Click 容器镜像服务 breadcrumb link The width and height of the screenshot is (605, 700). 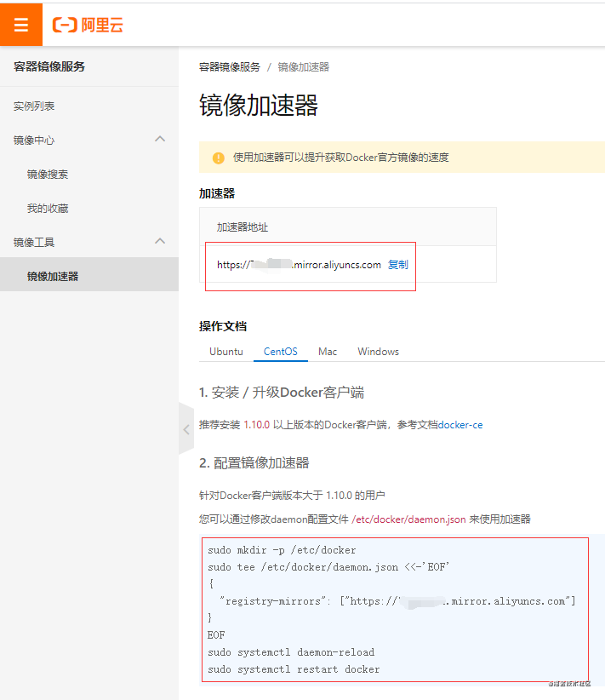click(230, 67)
